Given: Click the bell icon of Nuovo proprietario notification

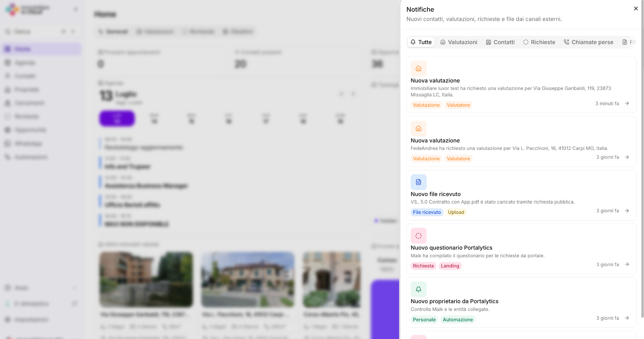Looking at the screenshot, I should click(x=419, y=289).
